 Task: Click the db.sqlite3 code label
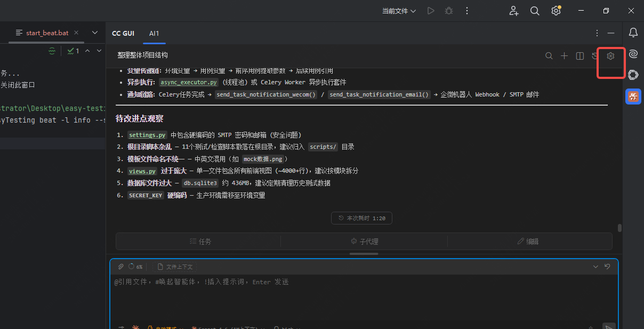(200, 183)
